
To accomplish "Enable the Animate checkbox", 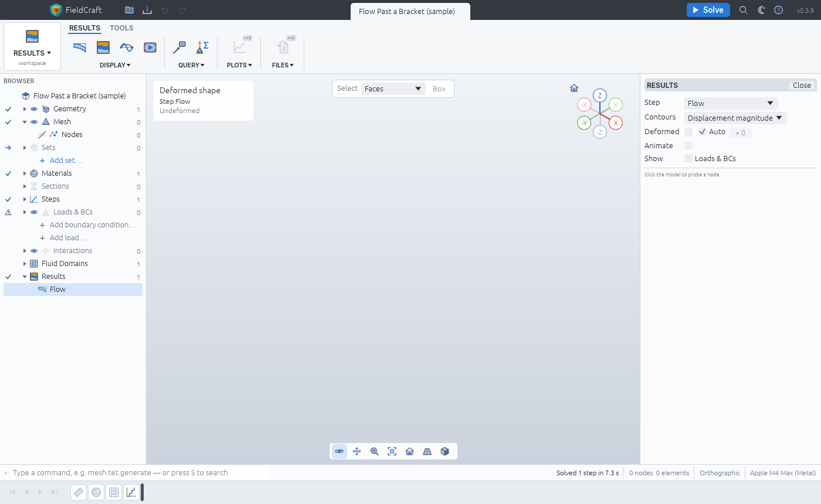I will tap(688, 145).
